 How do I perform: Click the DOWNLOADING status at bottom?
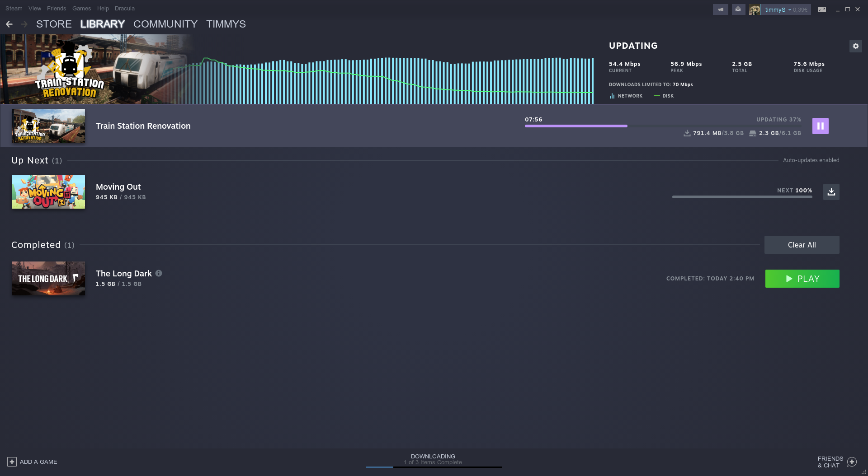433,456
